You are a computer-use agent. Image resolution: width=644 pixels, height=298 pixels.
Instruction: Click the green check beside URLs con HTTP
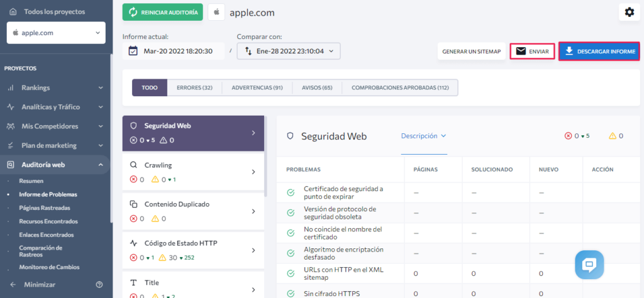(291, 273)
